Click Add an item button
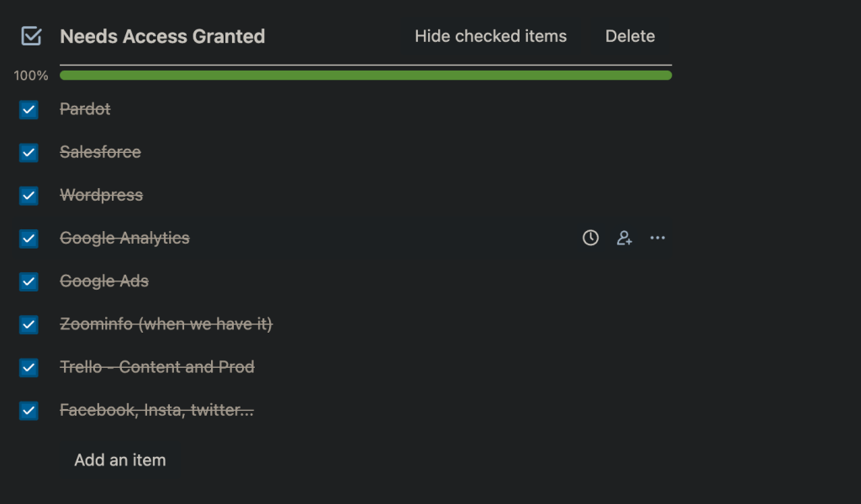 120,460
